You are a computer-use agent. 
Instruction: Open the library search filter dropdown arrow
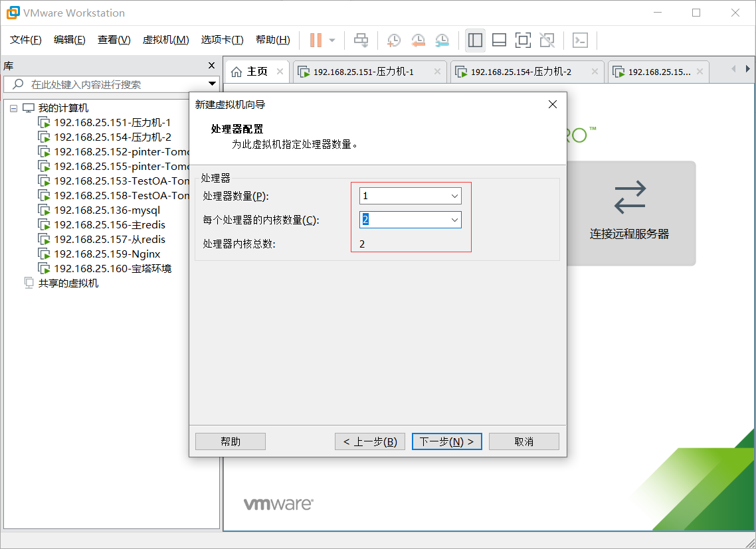pos(212,84)
